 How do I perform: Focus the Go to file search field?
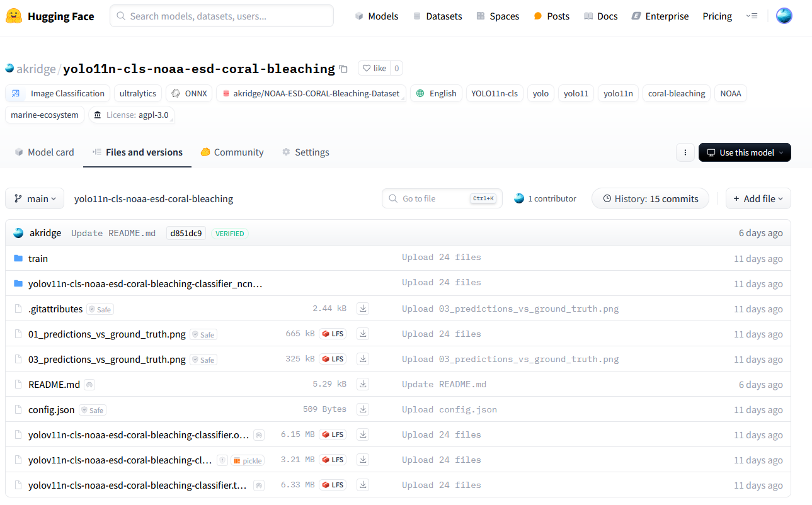tap(435, 198)
